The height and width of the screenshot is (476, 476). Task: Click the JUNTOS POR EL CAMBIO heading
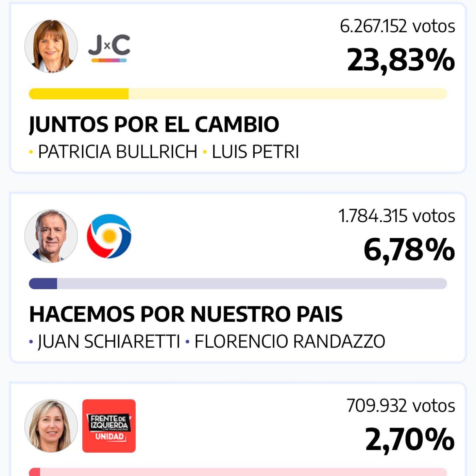[154, 124]
